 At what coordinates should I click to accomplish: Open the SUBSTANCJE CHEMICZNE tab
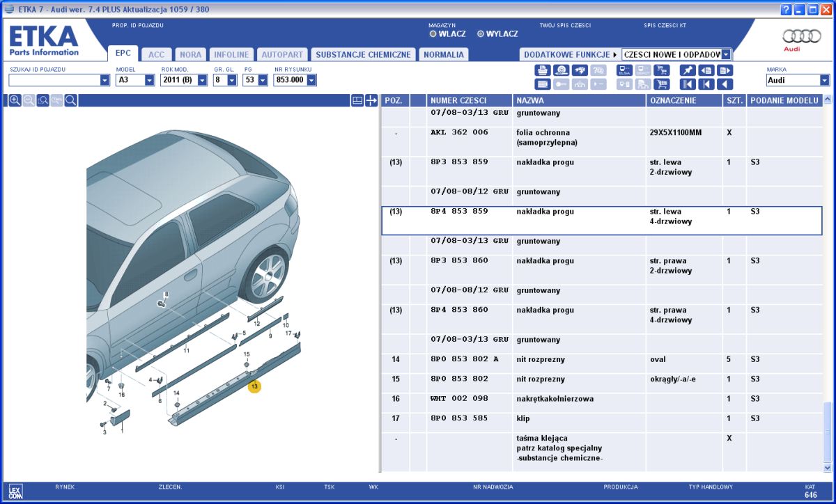(x=363, y=54)
